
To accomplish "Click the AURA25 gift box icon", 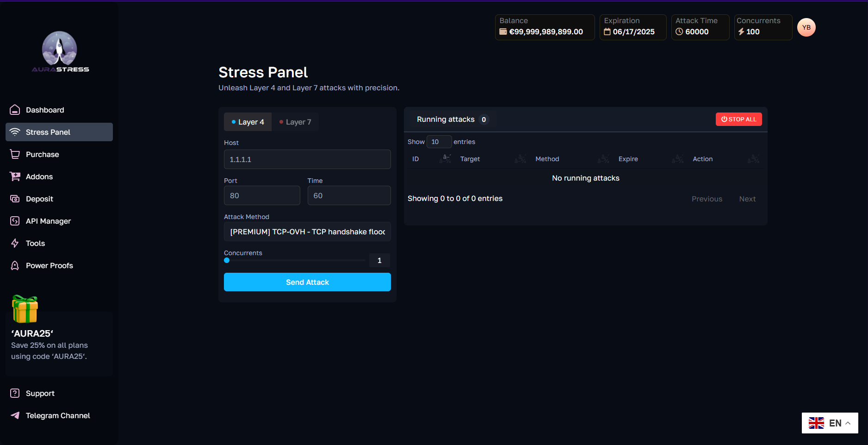I will click(x=25, y=309).
